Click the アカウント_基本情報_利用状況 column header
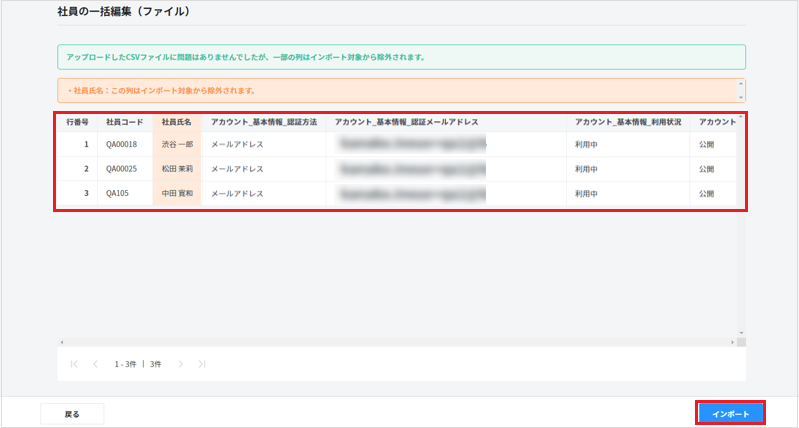The height and width of the screenshot is (428, 799). 628,121
